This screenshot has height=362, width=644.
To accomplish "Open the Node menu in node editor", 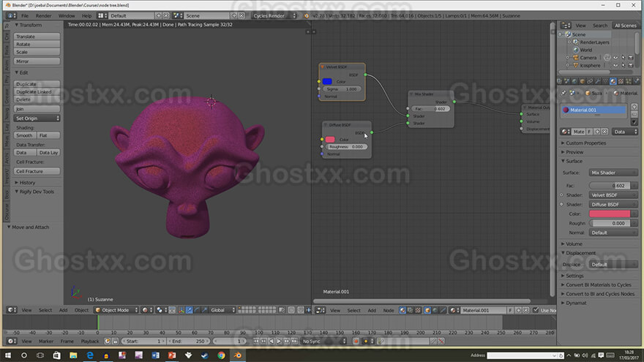I will pos(388,310).
